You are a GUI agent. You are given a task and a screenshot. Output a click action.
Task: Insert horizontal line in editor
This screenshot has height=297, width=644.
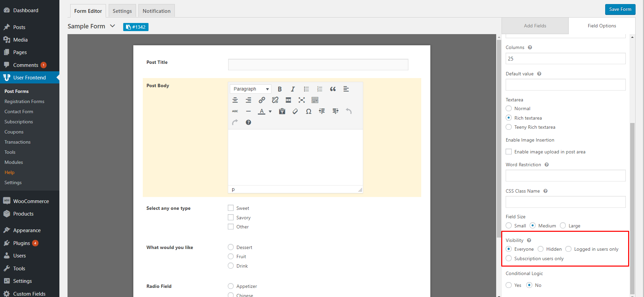click(x=248, y=111)
